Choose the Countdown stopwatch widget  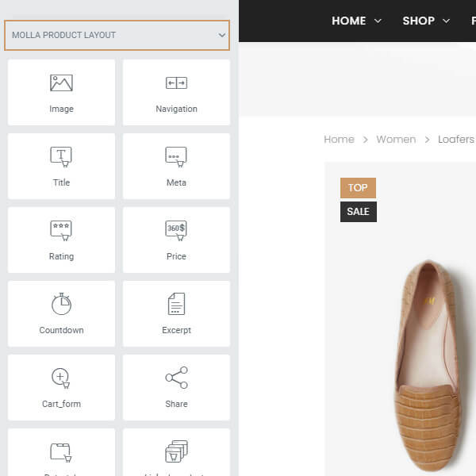pyautogui.click(x=61, y=305)
